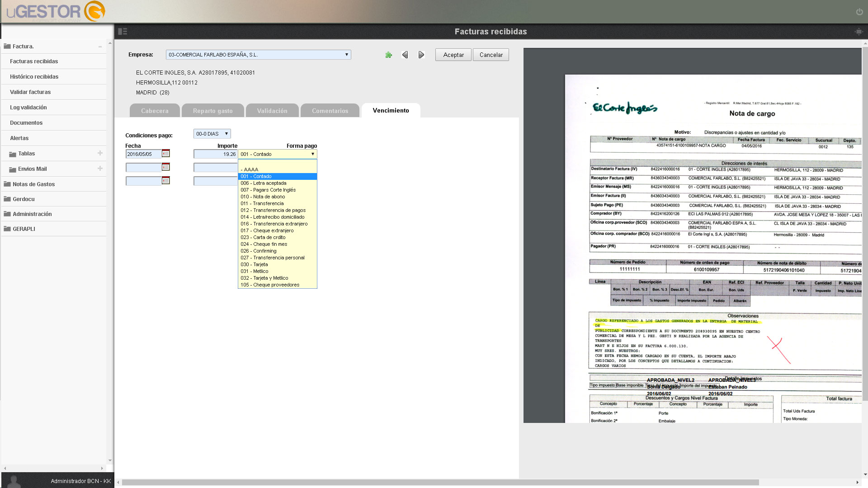
Task: Pick 016 - Transferencia extranjero option
Action: [277, 224]
